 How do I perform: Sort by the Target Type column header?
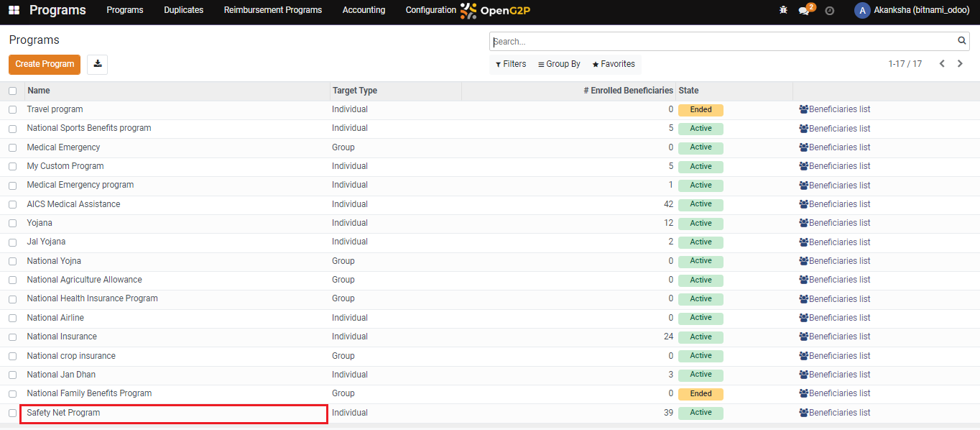(x=354, y=91)
